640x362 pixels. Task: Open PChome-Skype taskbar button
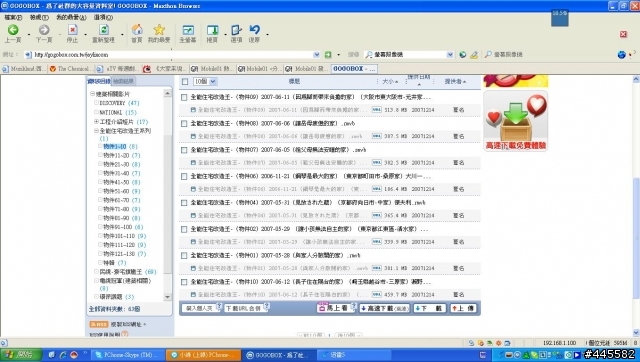pos(127,355)
